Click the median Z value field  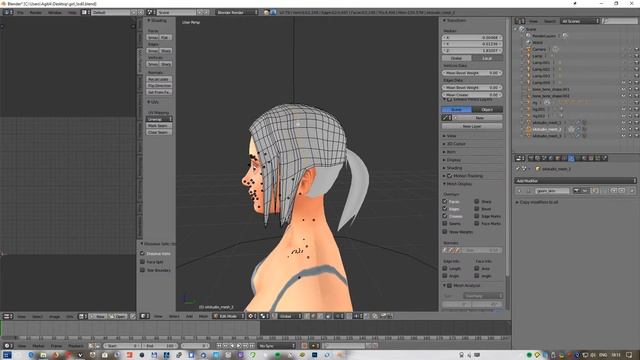coord(472,51)
